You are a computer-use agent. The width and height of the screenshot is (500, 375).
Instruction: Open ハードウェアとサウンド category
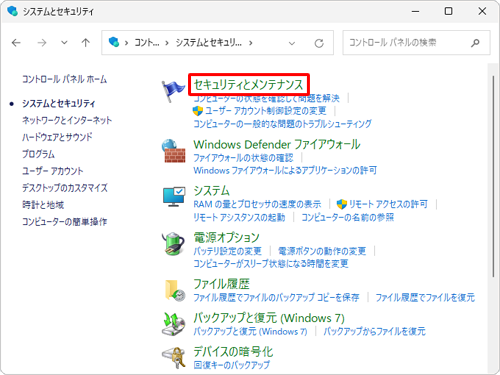click(x=57, y=137)
